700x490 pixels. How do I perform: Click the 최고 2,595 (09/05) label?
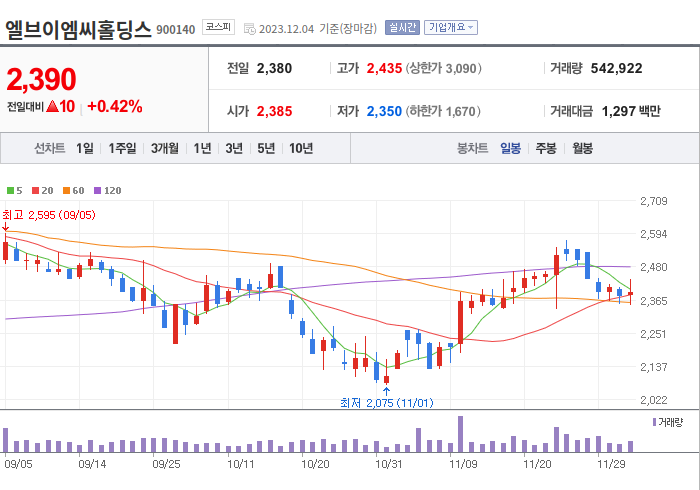[x=49, y=215]
